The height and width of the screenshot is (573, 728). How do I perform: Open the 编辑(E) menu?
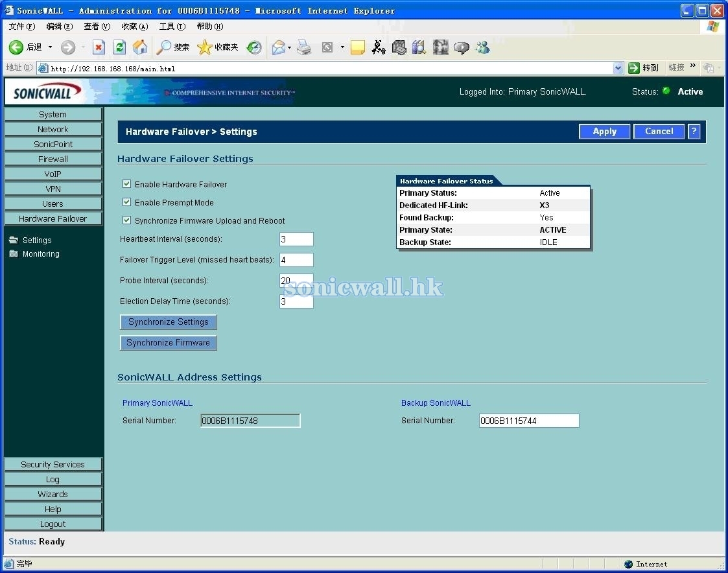(x=60, y=27)
